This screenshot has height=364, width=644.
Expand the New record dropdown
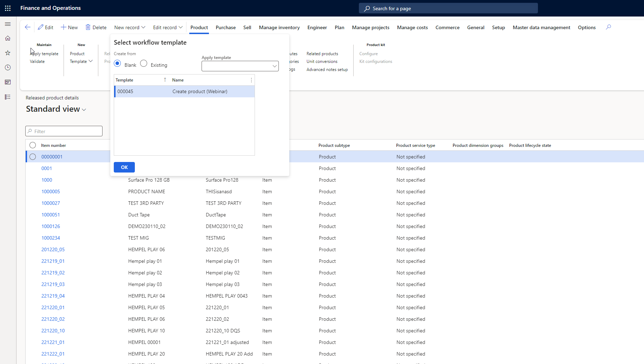pyautogui.click(x=130, y=27)
